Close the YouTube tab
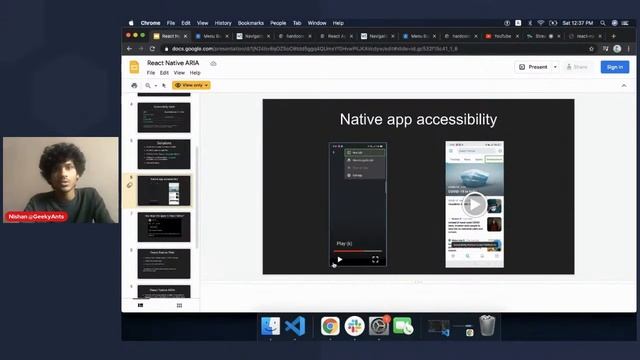Image resolution: width=640 pixels, height=360 pixels. click(517, 36)
